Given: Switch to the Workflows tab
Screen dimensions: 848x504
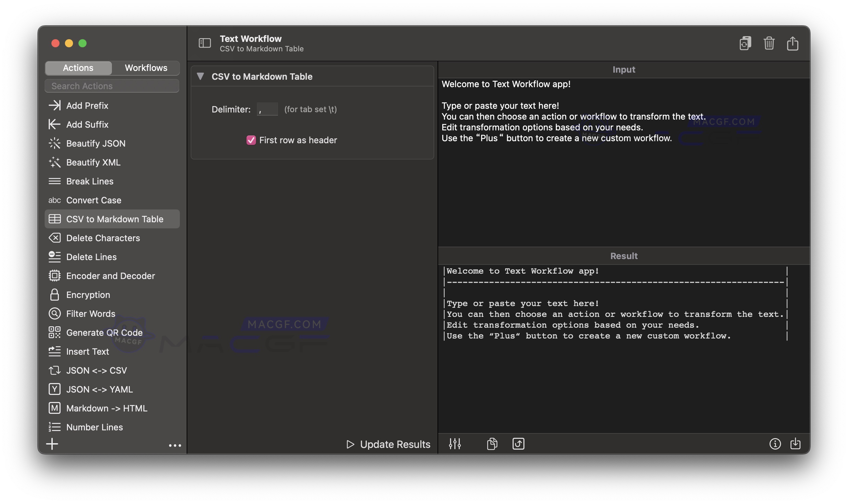Looking at the screenshot, I should (x=145, y=68).
